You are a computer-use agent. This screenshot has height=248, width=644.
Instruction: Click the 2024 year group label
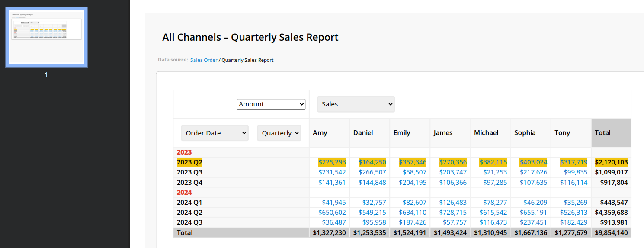(x=184, y=193)
